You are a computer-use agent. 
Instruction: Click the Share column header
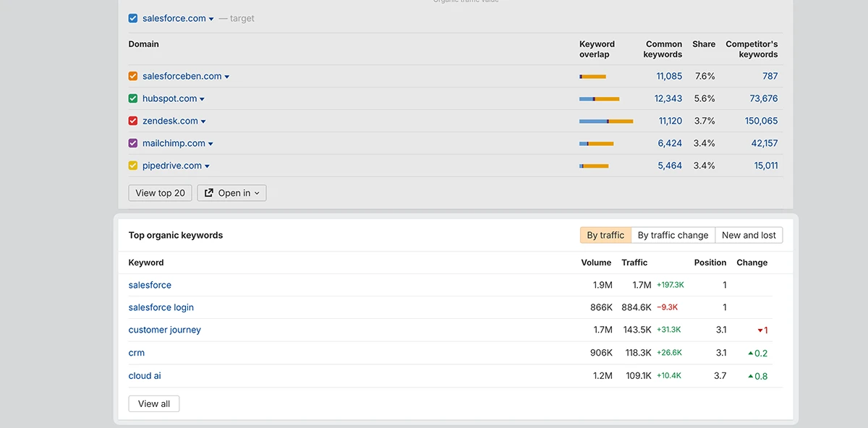pyautogui.click(x=704, y=44)
